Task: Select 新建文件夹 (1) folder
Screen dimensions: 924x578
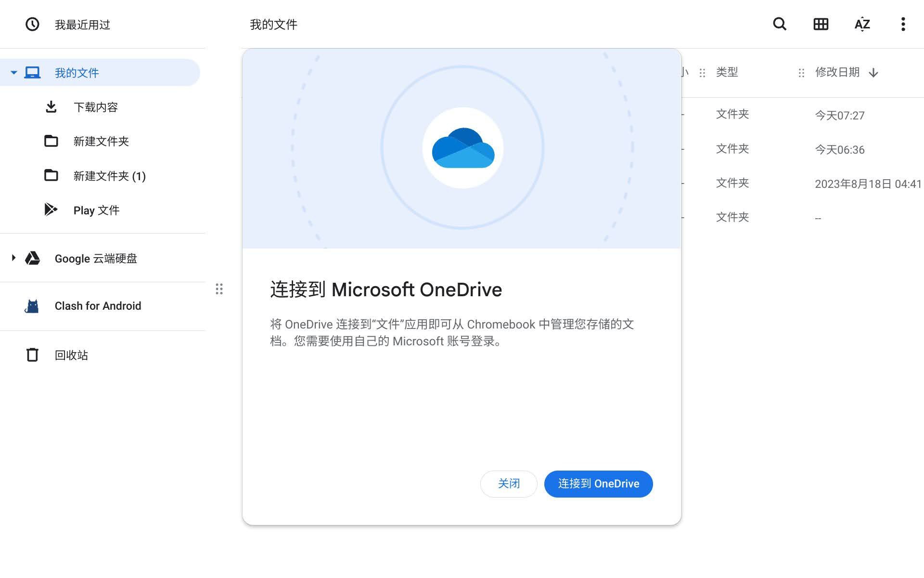Action: 110,176
